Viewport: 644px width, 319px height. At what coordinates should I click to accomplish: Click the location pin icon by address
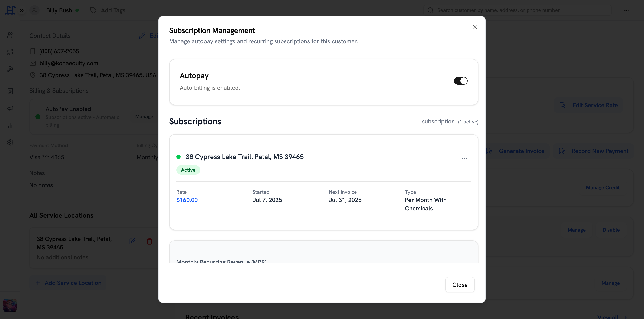click(x=33, y=75)
